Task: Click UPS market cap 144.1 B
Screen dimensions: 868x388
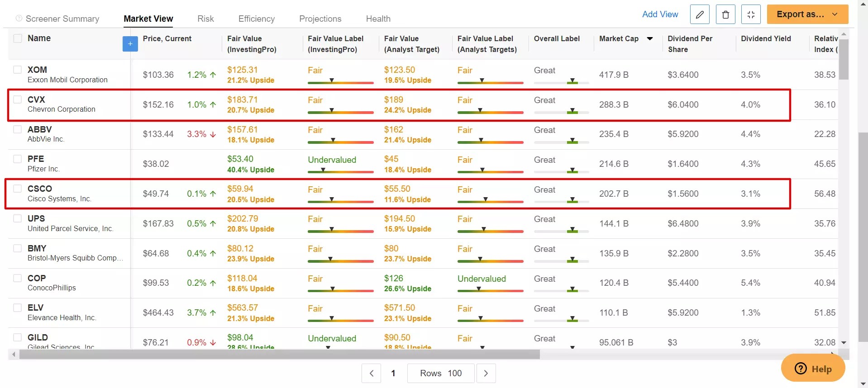Action: 614,223
